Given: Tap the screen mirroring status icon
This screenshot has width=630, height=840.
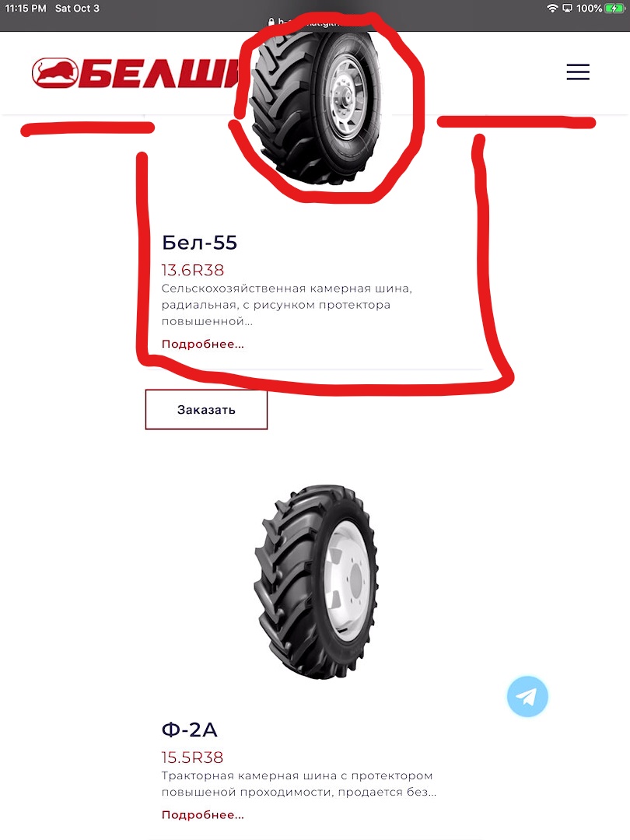Looking at the screenshot, I should pos(567,8).
